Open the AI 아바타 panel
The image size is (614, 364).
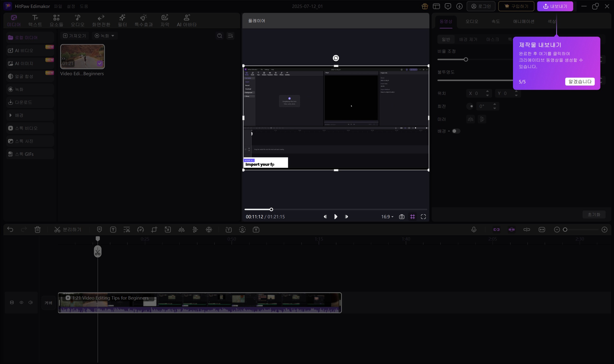186,20
